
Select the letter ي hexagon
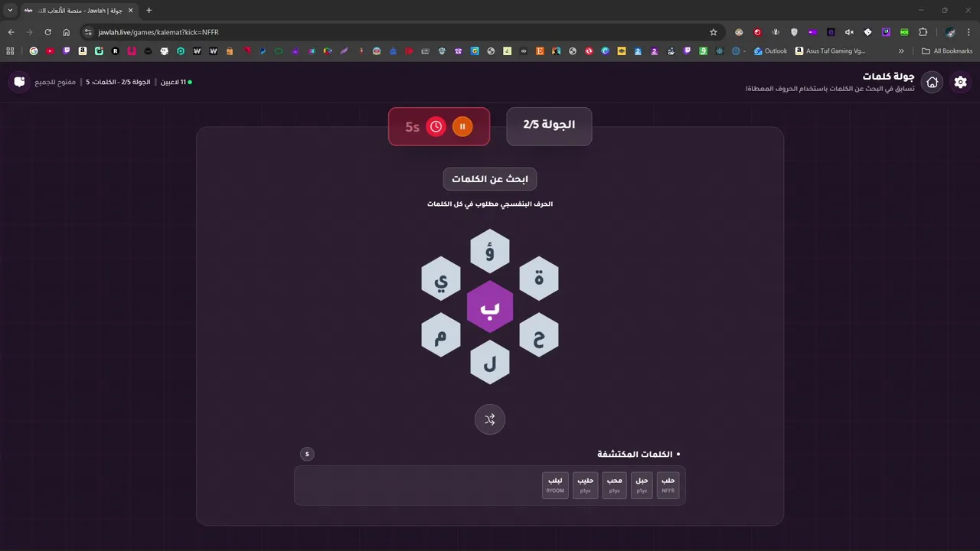pyautogui.click(x=441, y=279)
